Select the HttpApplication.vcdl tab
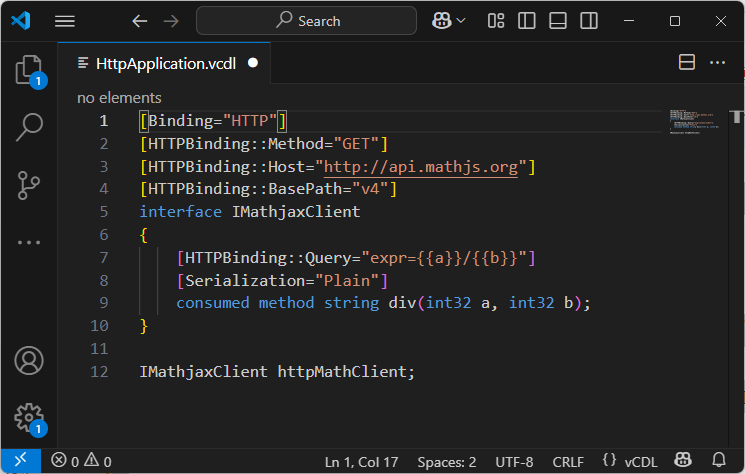 pyautogui.click(x=164, y=63)
